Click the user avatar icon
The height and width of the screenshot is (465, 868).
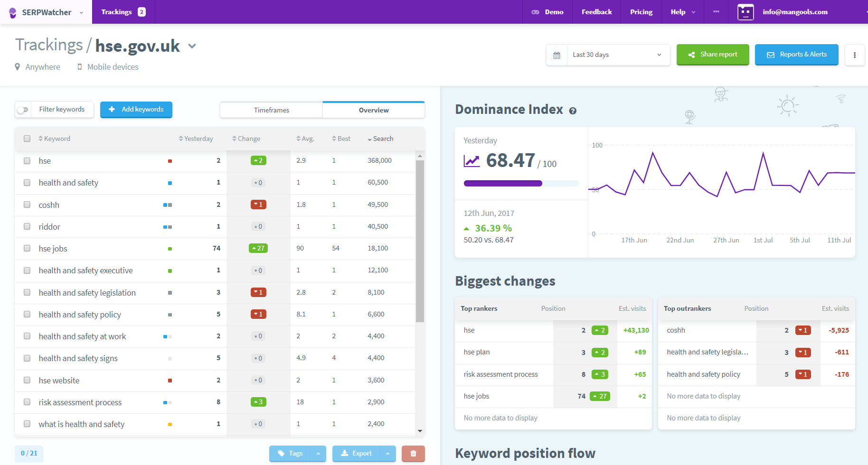(x=745, y=12)
